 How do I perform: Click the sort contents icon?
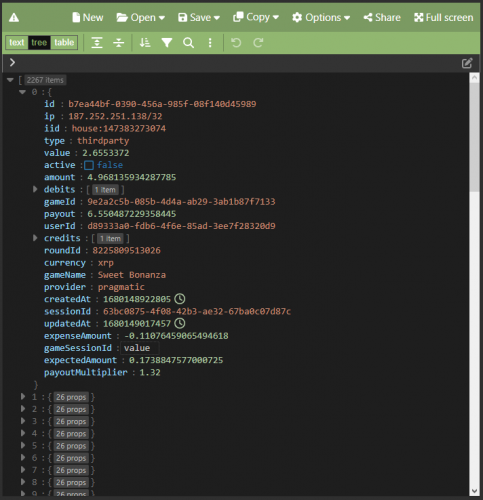point(145,43)
